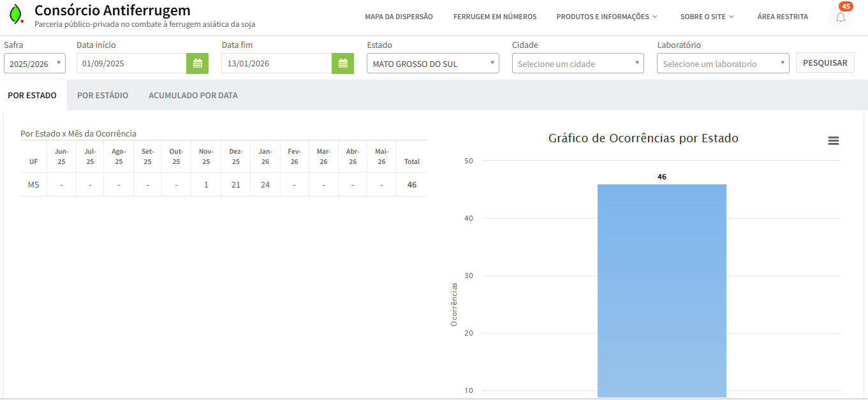Switch to the Acumulado por Data tab
Screen dimensions: 868x400
tap(193, 95)
